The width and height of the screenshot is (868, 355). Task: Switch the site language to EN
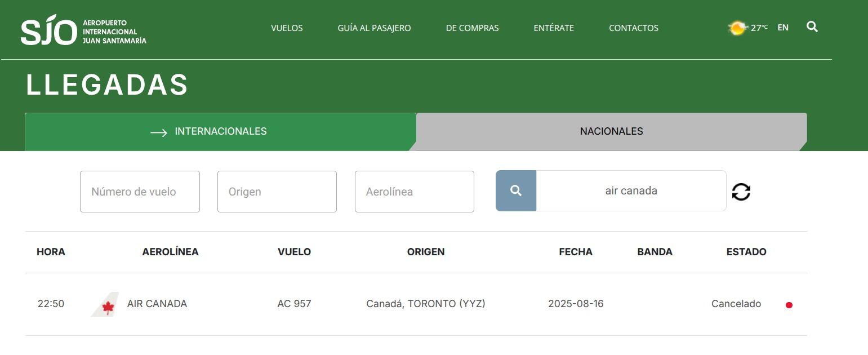pos(782,26)
